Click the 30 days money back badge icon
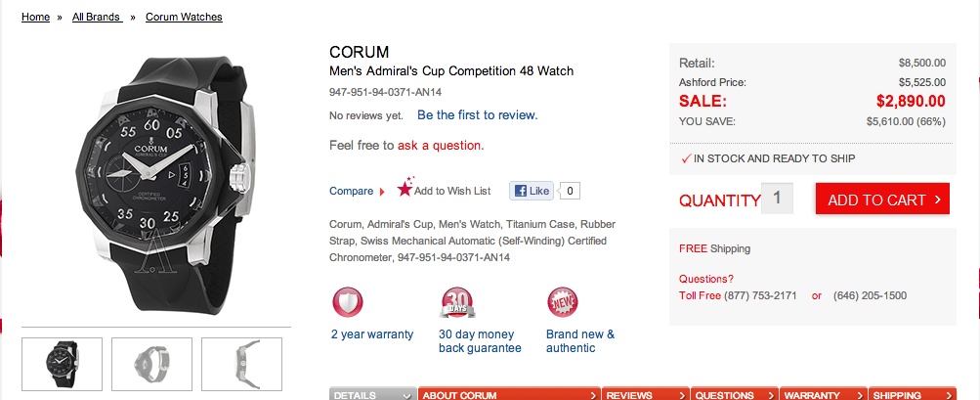 coord(457,302)
